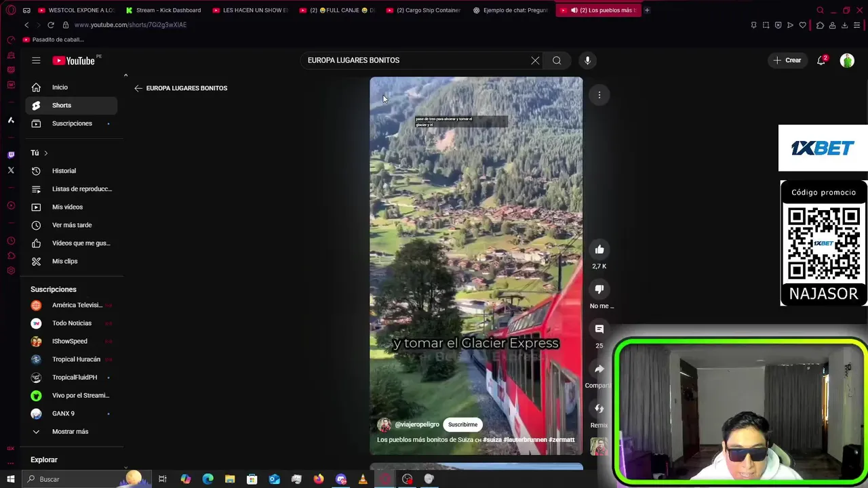Go back in browser history

click(x=26, y=25)
